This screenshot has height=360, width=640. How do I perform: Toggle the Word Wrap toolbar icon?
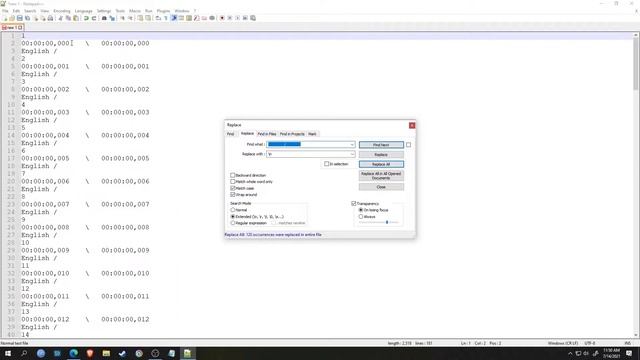click(158, 18)
